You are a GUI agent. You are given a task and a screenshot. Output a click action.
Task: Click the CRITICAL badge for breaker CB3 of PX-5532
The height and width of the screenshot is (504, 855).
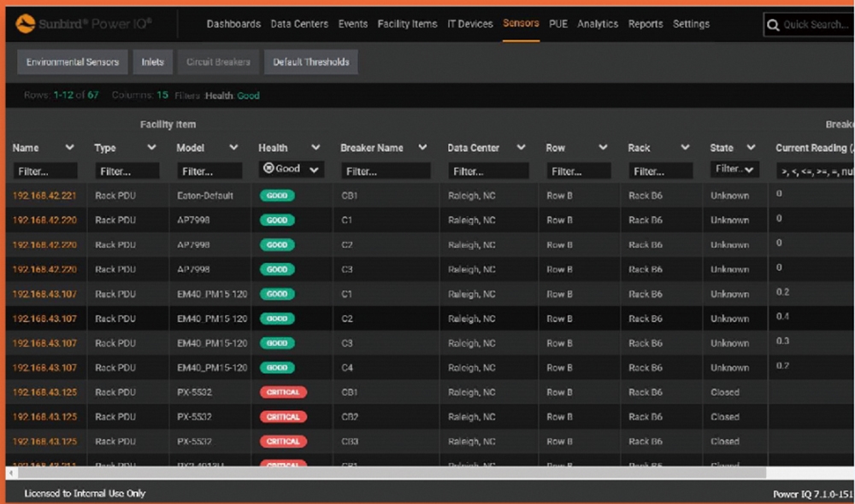point(283,442)
